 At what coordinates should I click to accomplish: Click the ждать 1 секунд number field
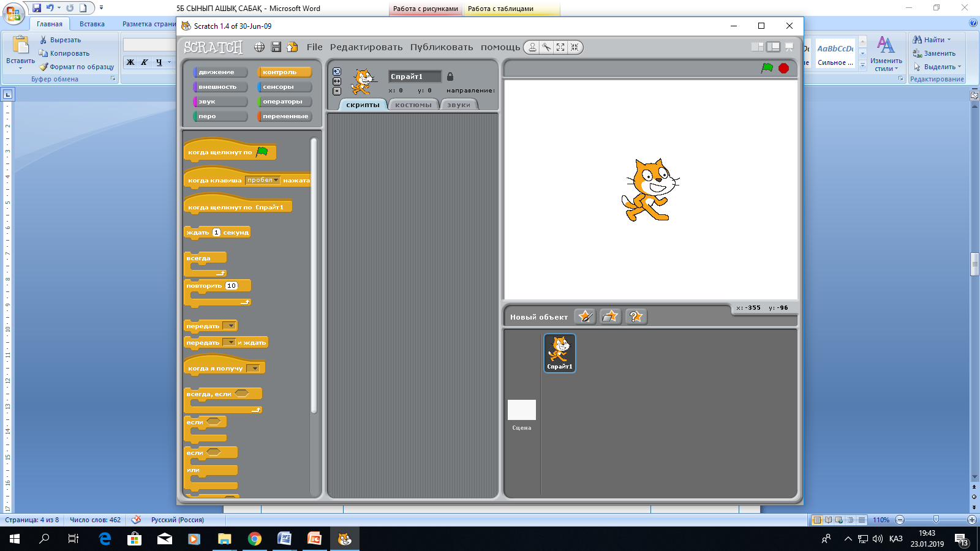tap(216, 233)
